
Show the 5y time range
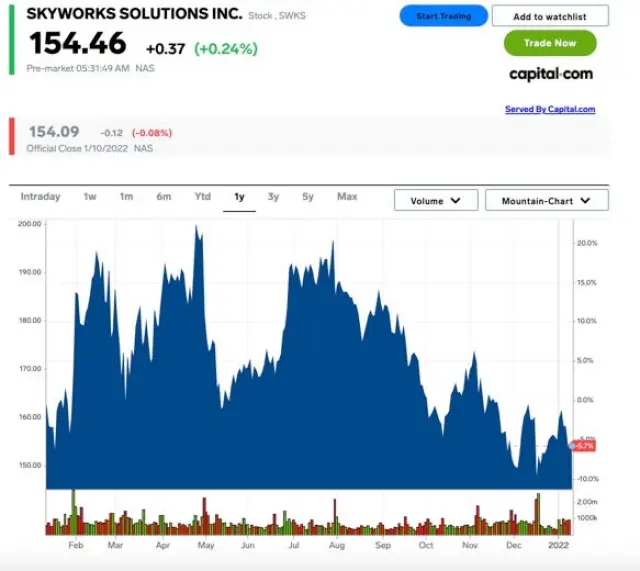point(308,197)
